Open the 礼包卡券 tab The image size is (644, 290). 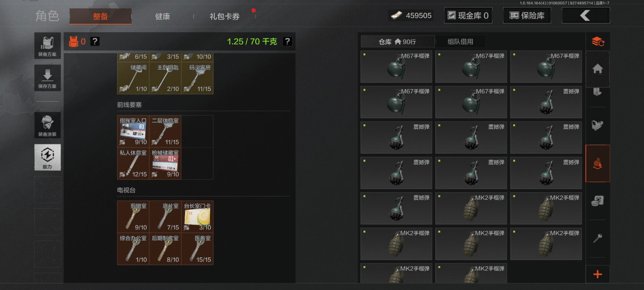pos(224,16)
